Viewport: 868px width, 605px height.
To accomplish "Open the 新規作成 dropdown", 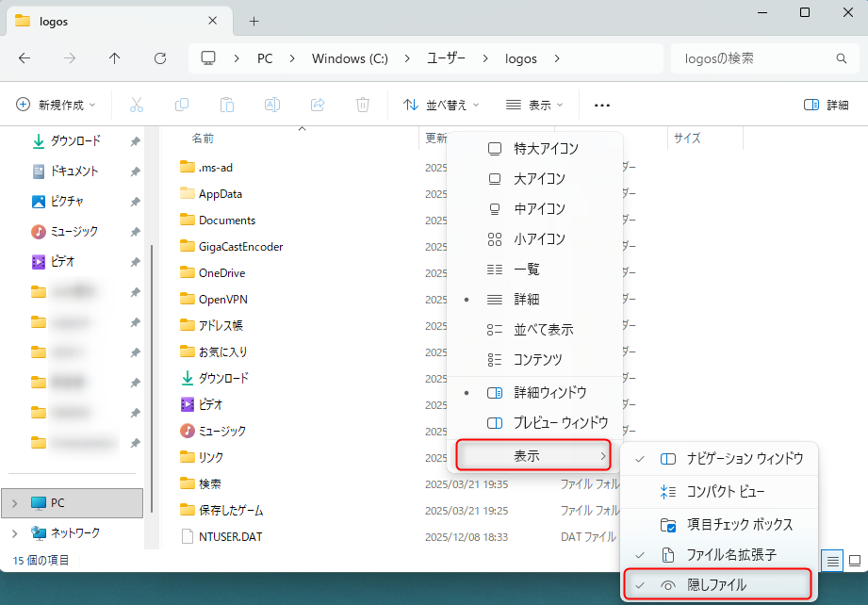I will pos(57,105).
